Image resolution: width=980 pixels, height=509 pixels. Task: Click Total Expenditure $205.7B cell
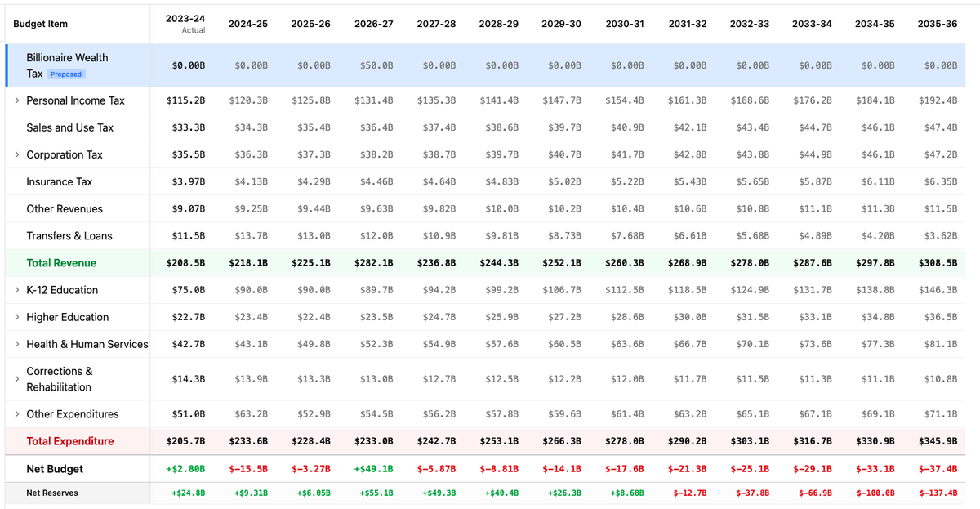click(186, 441)
